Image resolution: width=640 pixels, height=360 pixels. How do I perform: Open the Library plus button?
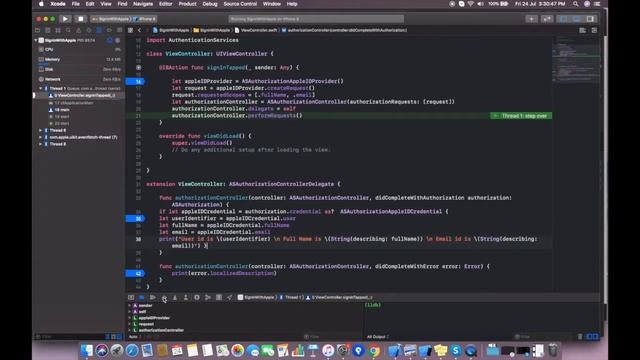pyautogui.click(x=531, y=19)
